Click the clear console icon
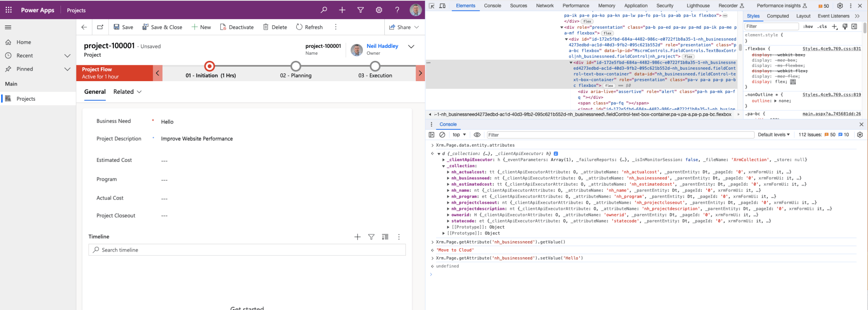 pos(443,135)
